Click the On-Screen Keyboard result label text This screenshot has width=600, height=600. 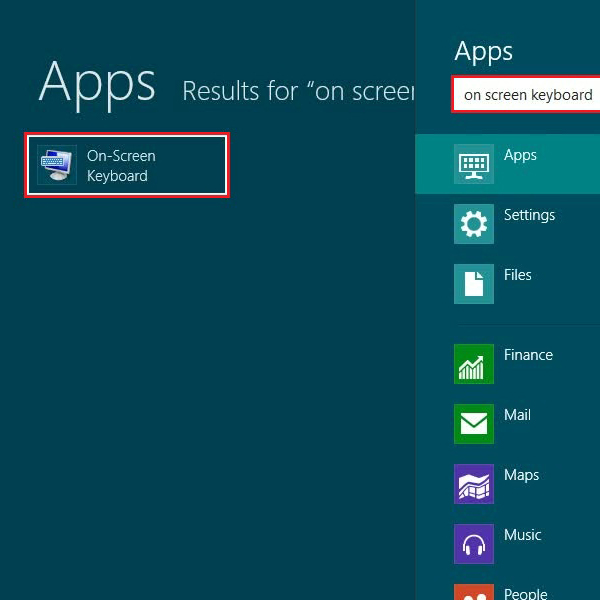tap(121, 166)
